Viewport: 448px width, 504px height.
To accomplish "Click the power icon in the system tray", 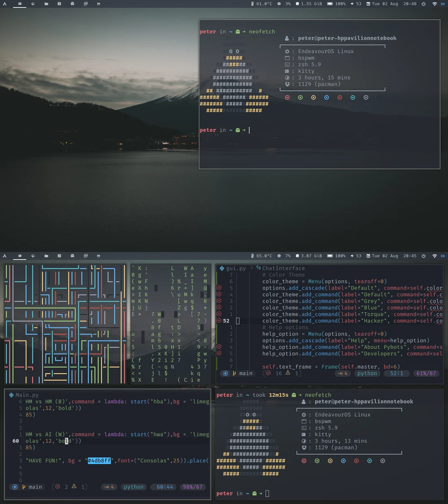I will pos(423,4).
